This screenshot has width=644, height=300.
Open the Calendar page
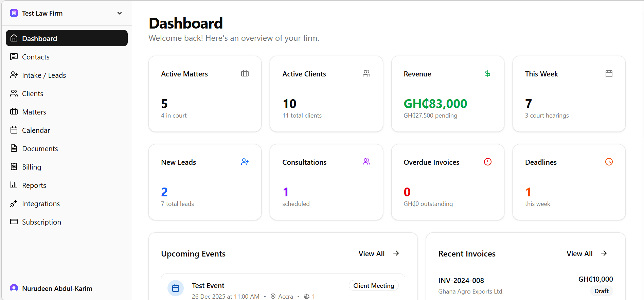pos(67,130)
